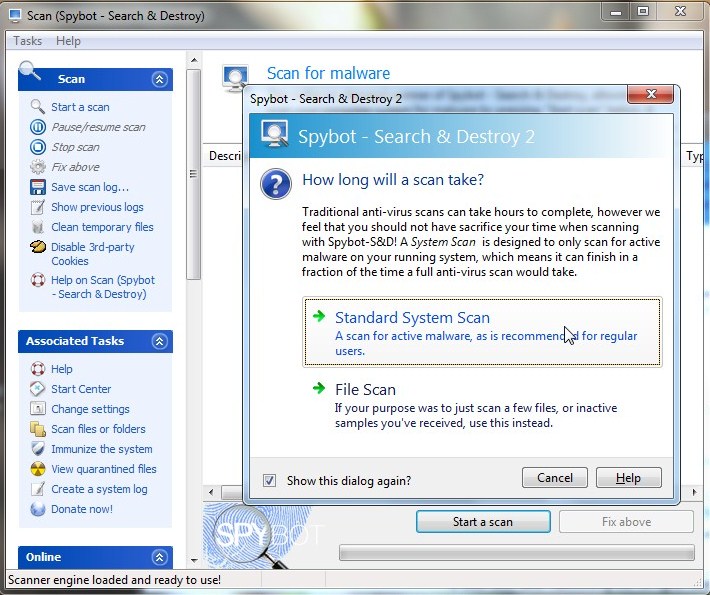Image resolution: width=710 pixels, height=595 pixels.
Task: Click the magnifier icon beside Start a scan
Action: (x=38, y=107)
